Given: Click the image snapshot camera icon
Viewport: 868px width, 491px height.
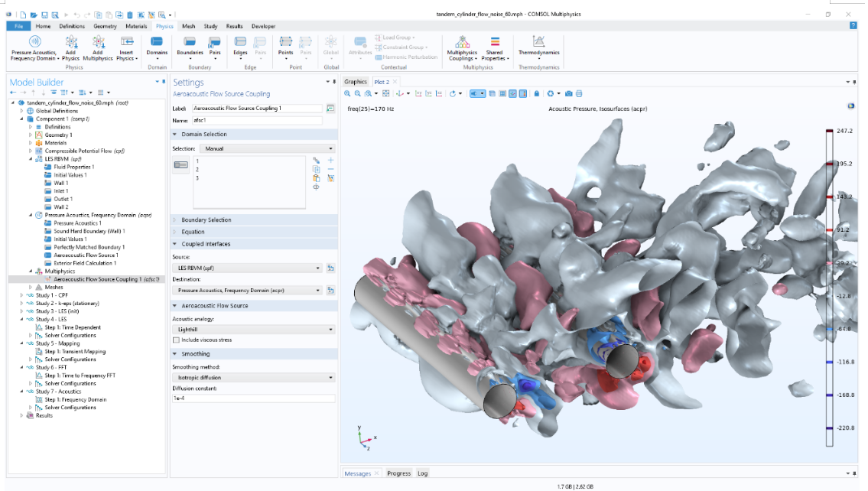Looking at the screenshot, I should click(x=568, y=94).
